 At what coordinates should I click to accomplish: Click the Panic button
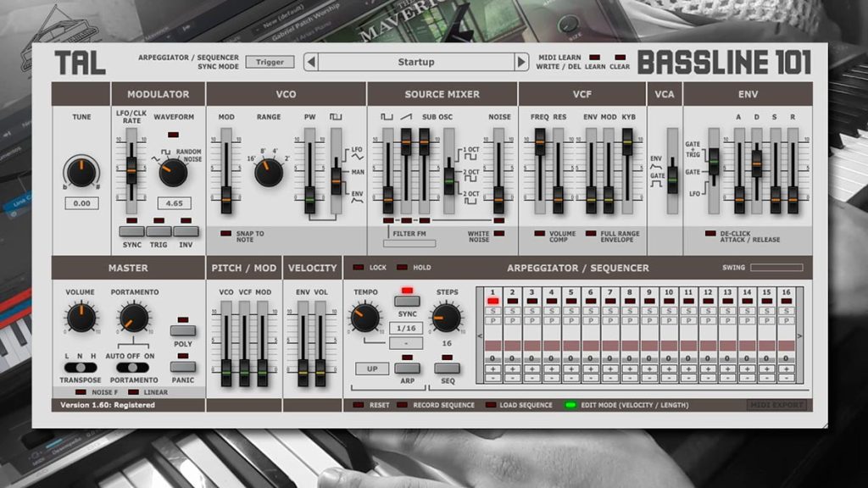(183, 367)
